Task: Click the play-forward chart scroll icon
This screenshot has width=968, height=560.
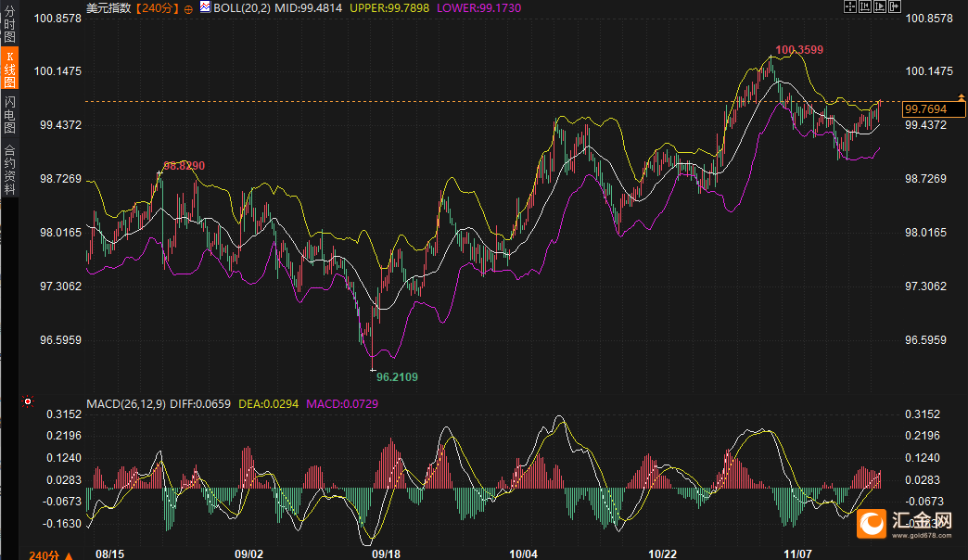Action: click(880, 6)
